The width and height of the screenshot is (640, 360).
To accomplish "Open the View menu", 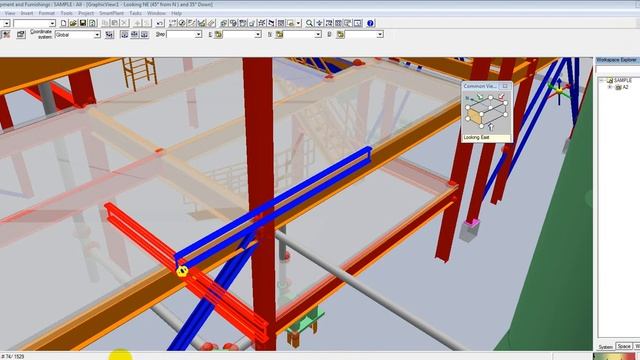I will coord(10,13).
